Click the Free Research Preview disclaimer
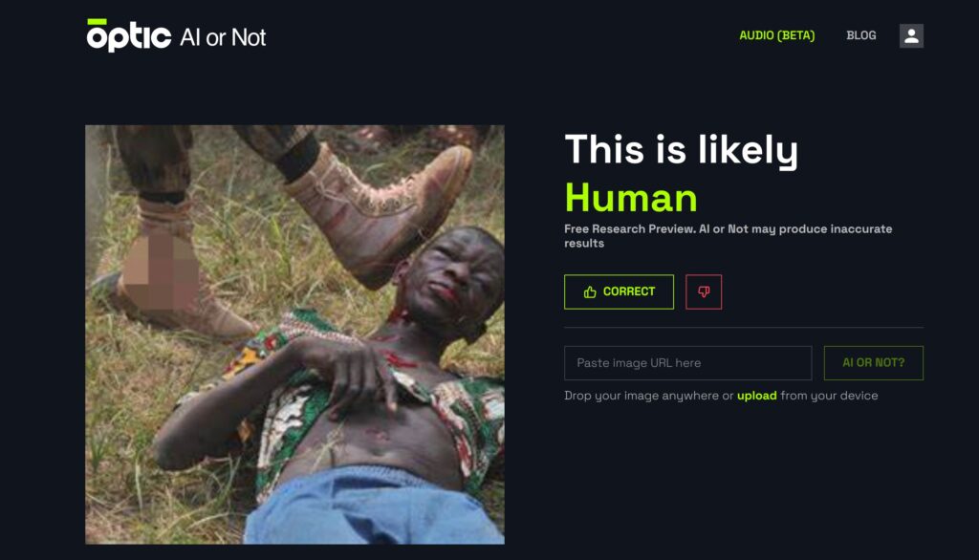This screenshot has width=979, height=560. coord(728,236)
